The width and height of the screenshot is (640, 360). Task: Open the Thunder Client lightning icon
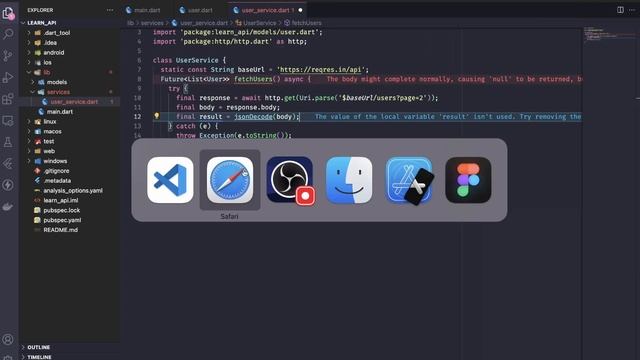(x=8, y=185)
